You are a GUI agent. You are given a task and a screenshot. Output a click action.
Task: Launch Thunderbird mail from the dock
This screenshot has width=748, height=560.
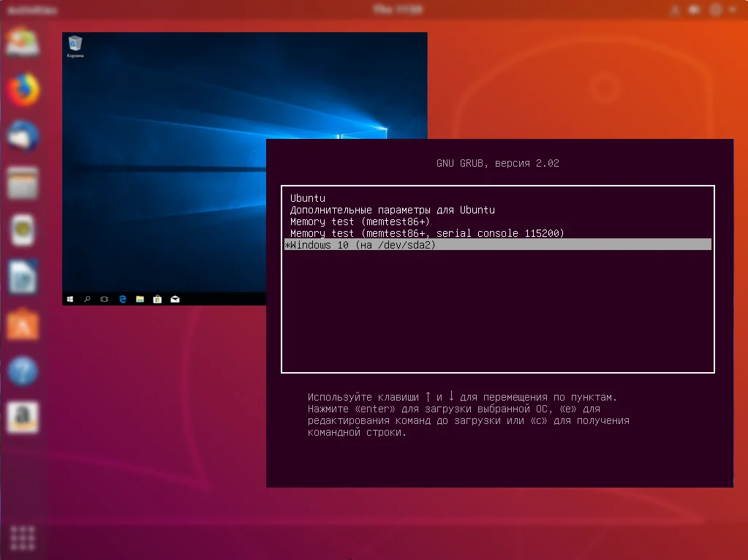point(23,137)
